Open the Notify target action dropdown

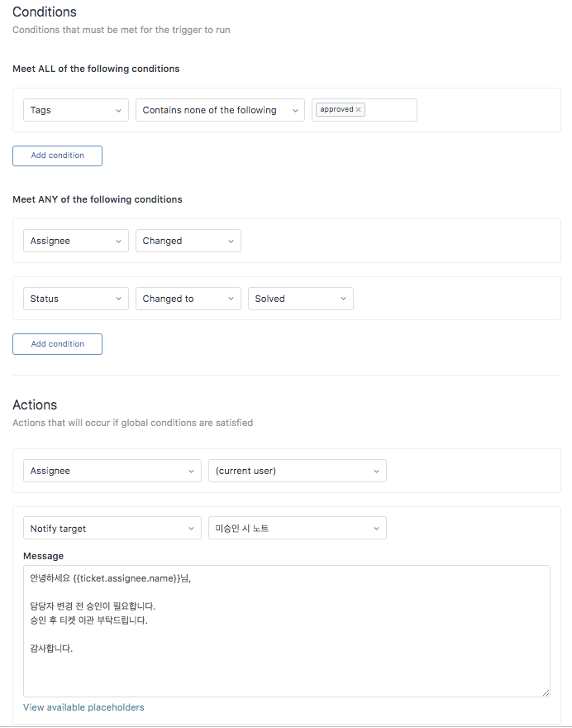tap(112, 529)
